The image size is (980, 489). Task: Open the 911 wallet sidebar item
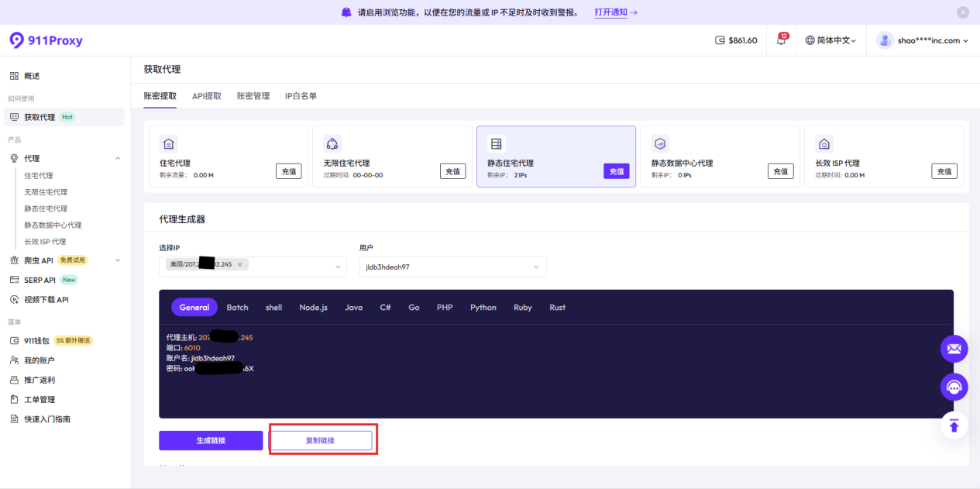tap(36, 340)
